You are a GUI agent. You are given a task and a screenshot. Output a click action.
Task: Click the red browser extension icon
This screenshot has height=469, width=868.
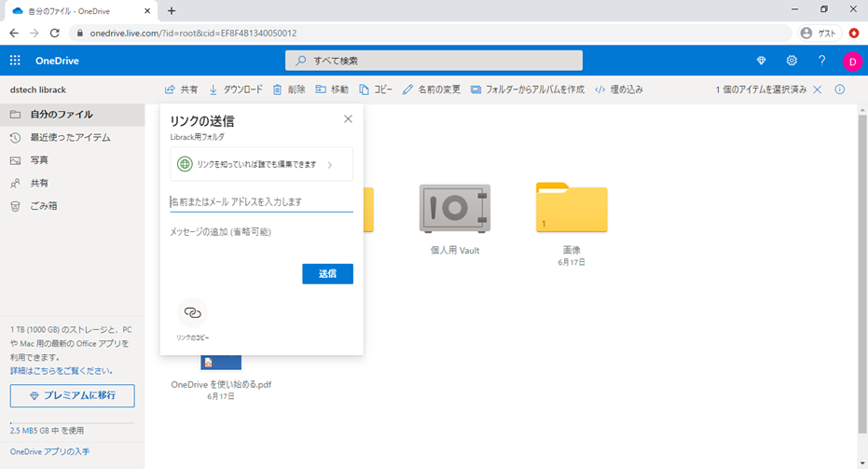[854, 34]
